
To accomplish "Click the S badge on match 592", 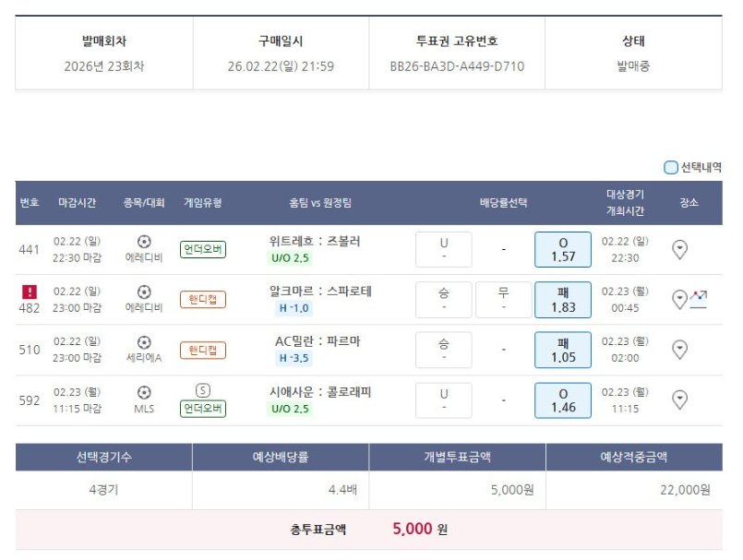I will (204, 390).
